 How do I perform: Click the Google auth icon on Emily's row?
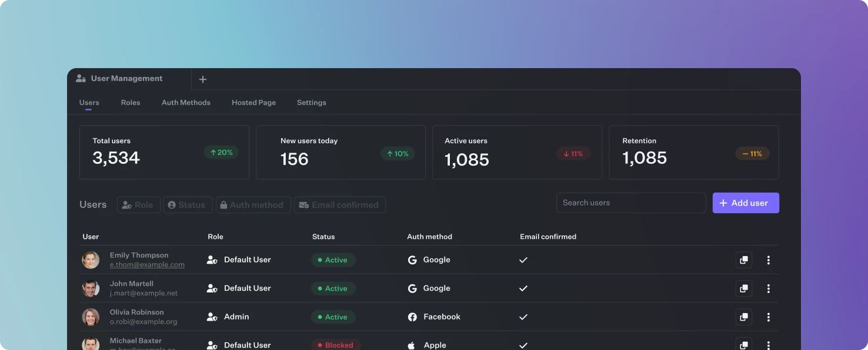(x=412, y=260)
